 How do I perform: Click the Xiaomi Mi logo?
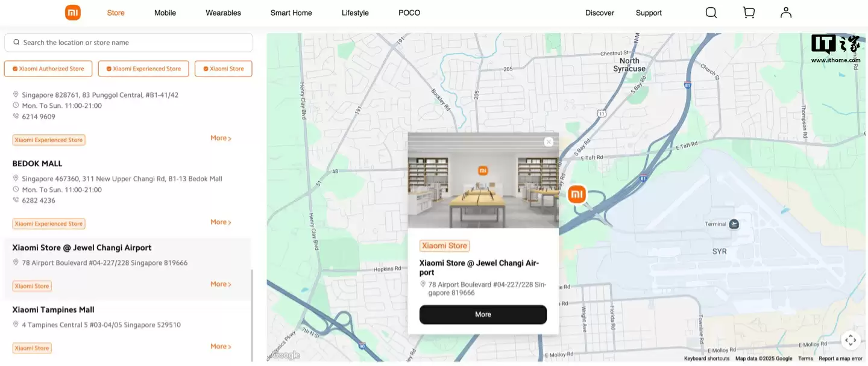pos(73,13)
